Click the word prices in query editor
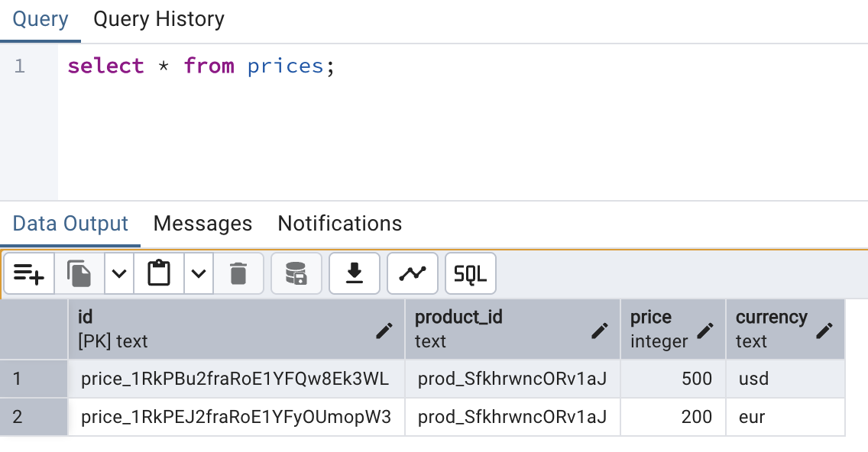 pos(285,67)
